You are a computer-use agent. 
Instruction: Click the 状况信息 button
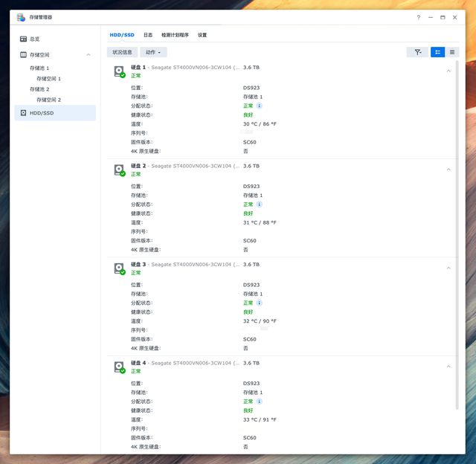[122, 52]
